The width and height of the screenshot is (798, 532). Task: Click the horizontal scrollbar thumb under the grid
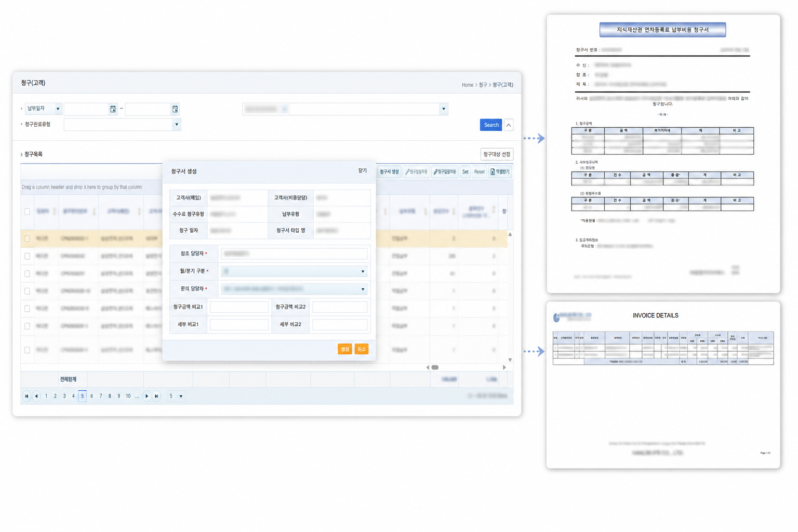coord(435,367)
